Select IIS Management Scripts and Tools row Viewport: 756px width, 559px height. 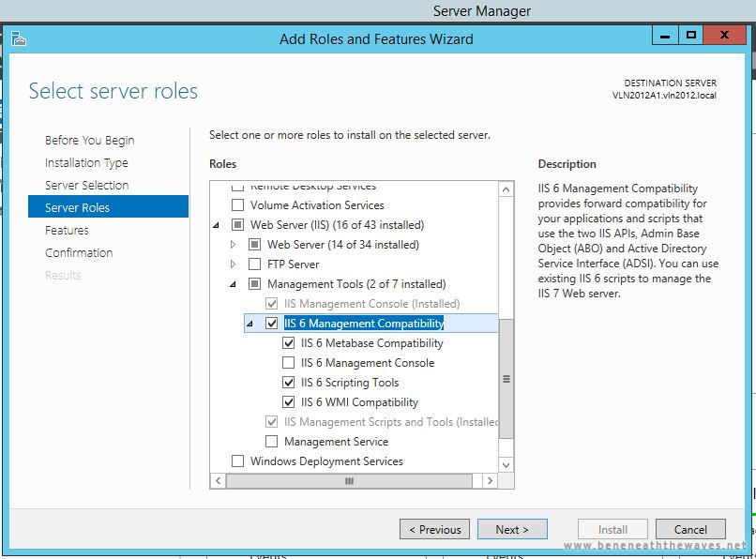tap(390, 421)
